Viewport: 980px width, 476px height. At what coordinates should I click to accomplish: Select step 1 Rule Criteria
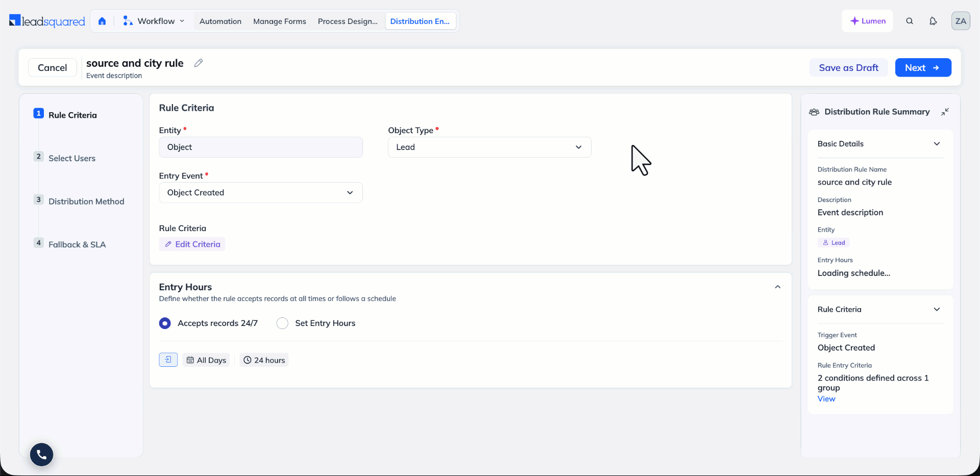tap(65, 115)
